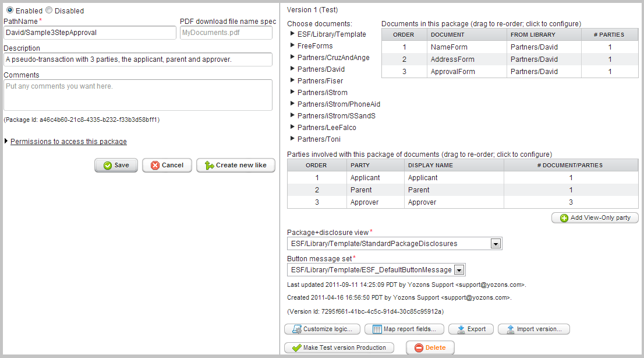
Task: Click the red X Cancel button
Action: click(167, 165)
